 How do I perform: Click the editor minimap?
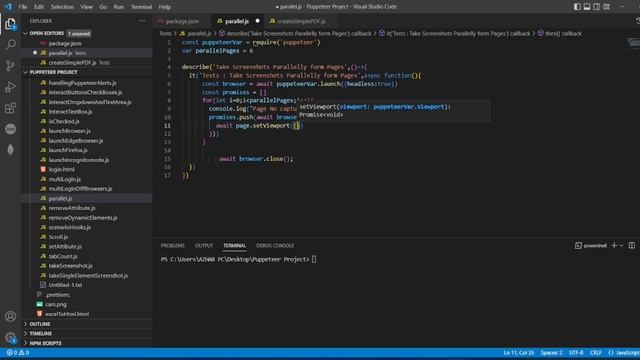click(633, 42)
